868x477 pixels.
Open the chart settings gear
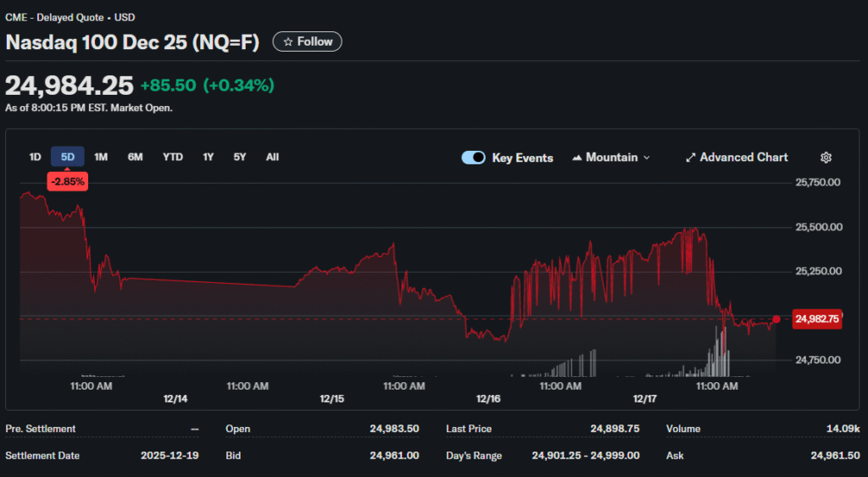[826, 158]
